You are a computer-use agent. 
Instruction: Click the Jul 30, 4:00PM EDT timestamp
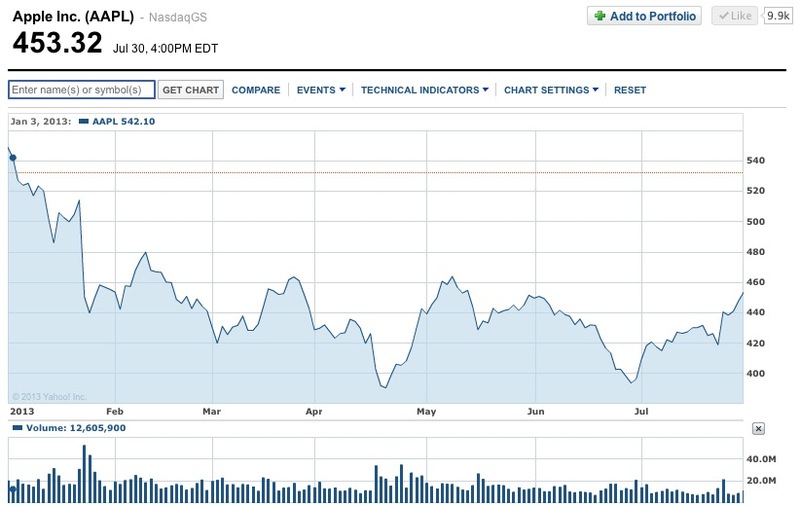(165, 48)
